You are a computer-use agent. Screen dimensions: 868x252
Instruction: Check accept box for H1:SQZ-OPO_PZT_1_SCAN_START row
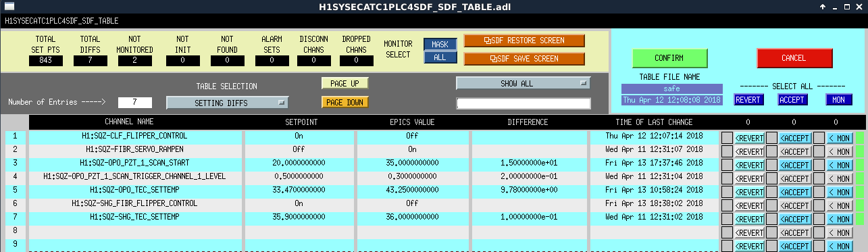coord(772,165)
